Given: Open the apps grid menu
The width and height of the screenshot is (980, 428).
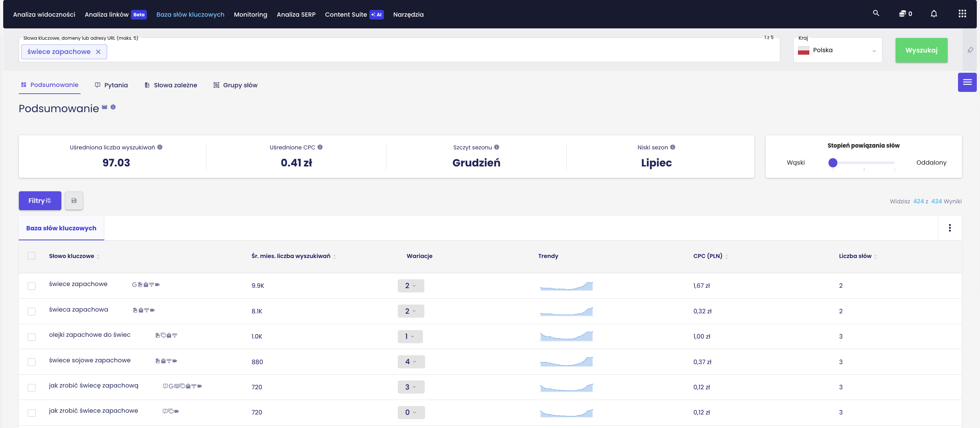Looking at the screenshot, I should tap(962, 14).
